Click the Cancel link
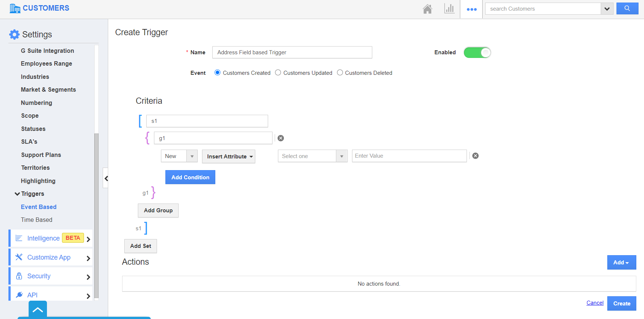 tap(594, 303)
